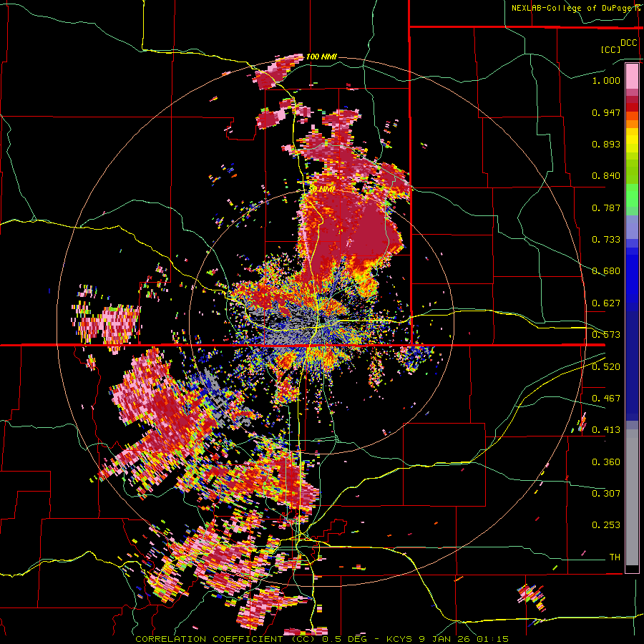Image resolution: width=644 pixels, height=644 pixels.
Task: Select the 0.733 scale value
Action: pos(606,240)
